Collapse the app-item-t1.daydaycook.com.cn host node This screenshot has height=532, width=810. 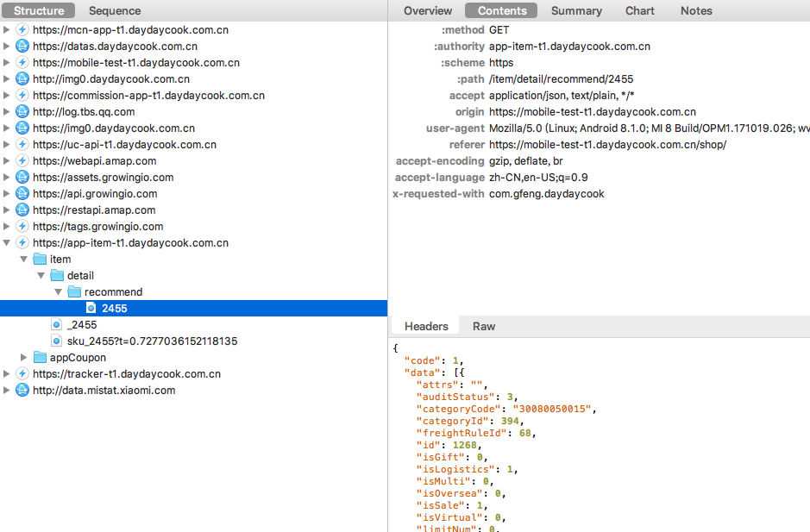pos(8,243)
